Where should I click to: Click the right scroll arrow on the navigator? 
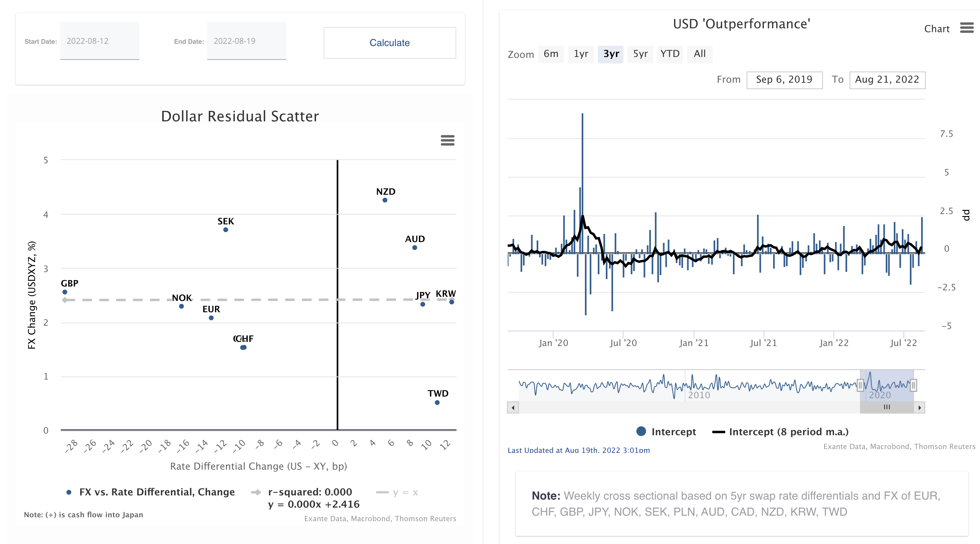(920, 407)
